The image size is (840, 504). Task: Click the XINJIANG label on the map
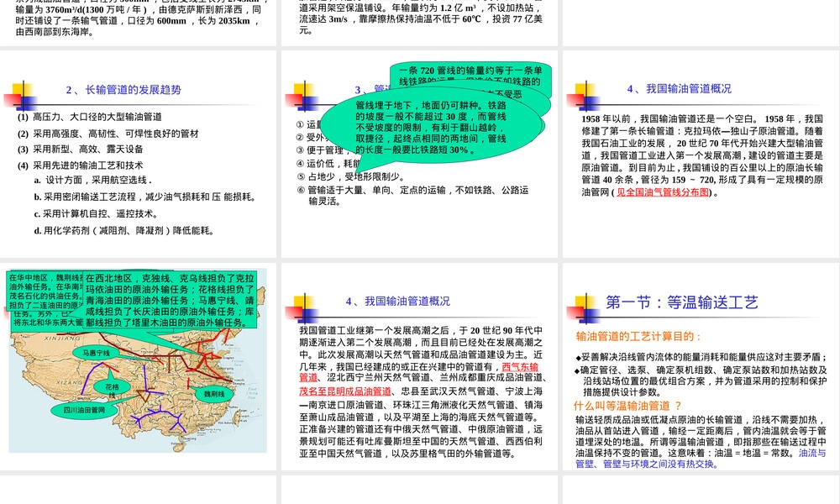point(62,339)
